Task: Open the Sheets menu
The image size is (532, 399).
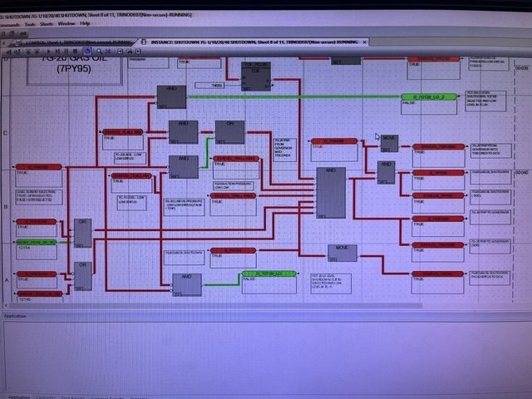Action: 47,24
